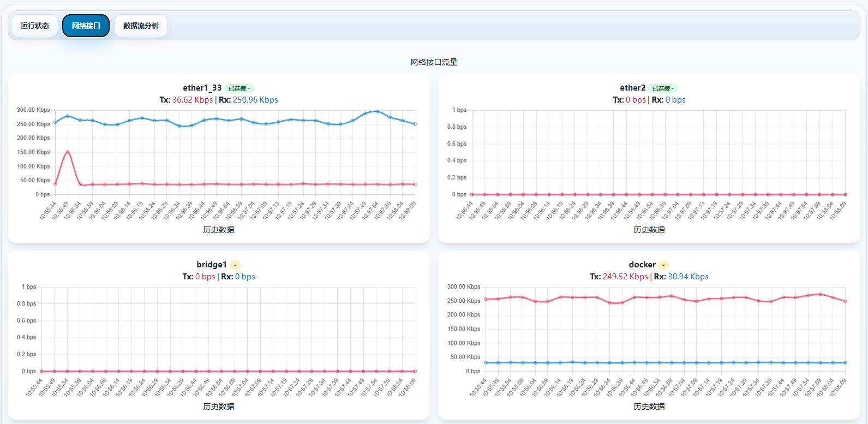Screen dimensions: 868x424
Task: Click the docker Tx 249.52 Kbps value
Action: (x=625, y=277)
